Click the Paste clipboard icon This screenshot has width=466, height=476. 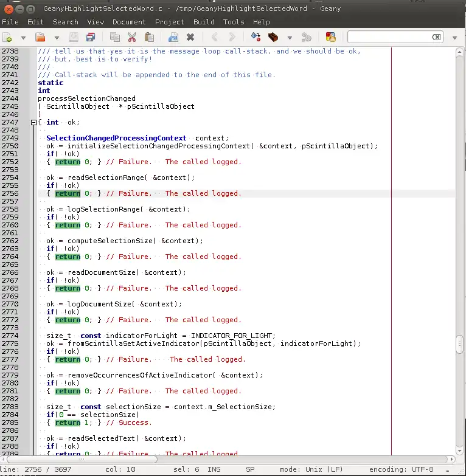[148, 38]
